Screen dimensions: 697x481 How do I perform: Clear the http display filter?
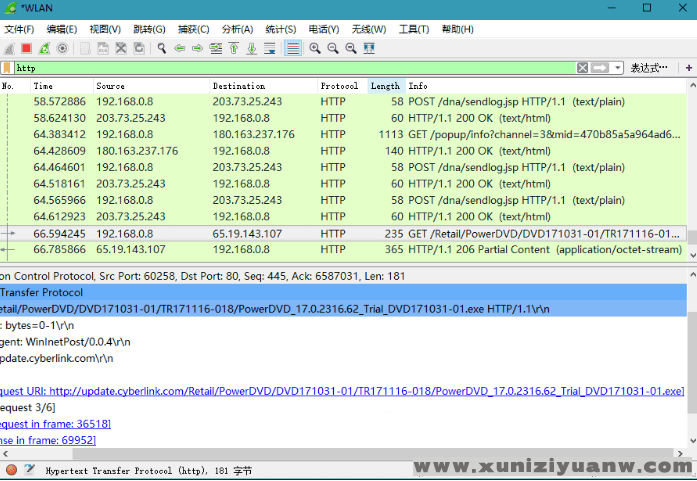coord(583,68)
